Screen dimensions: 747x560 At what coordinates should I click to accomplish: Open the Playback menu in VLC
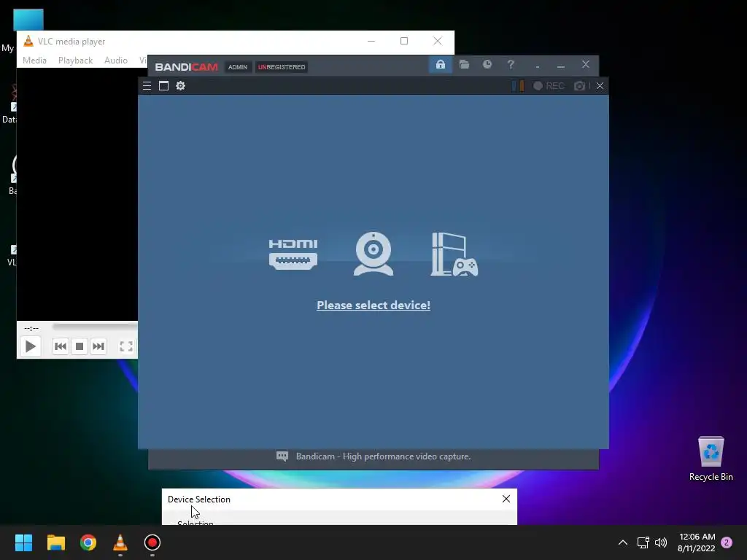tap(75, 61)
